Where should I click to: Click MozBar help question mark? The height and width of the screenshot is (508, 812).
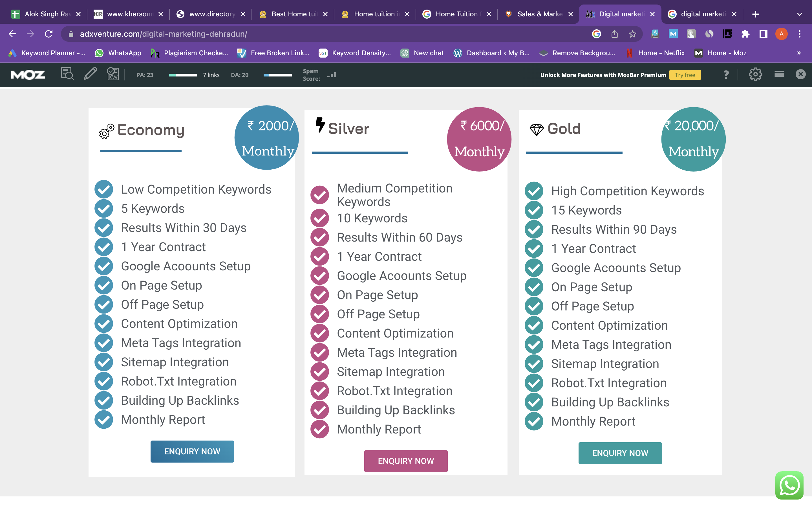pos(726,74)
